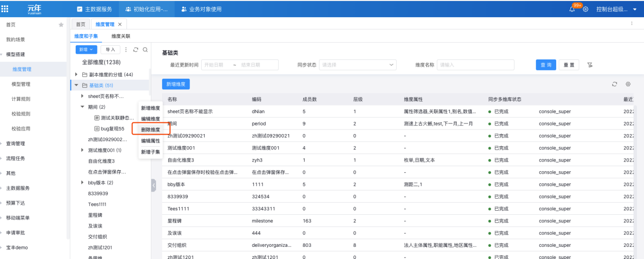Click the 开始日期 date field
The height and width of the screenshot is (259, 644).
[x=215, y=65]
